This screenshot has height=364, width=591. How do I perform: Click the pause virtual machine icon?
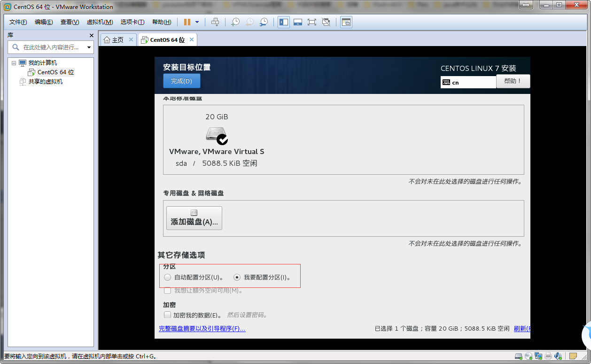pyautogui.click(x=187, y=22)
